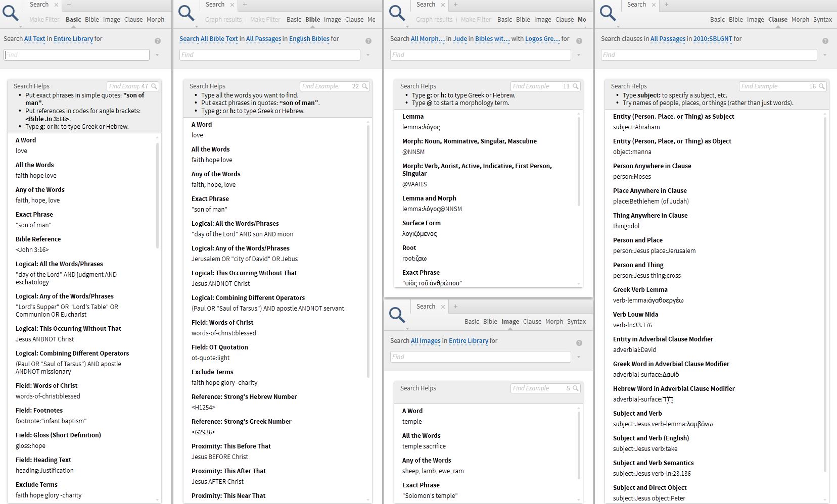Image resolution: width=837 pixels, height=504 pixels.
Task: Open panel menu arrow under Image magnifier
Action: click(x=407, y=328)
